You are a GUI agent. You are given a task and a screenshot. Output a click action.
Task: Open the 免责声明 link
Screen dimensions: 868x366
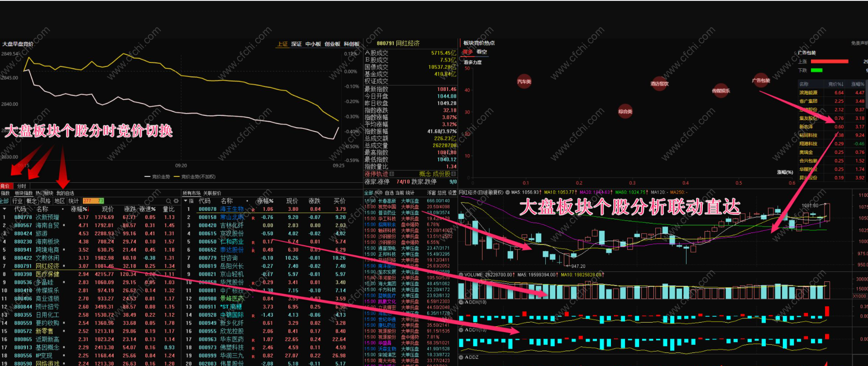point(859,43)
